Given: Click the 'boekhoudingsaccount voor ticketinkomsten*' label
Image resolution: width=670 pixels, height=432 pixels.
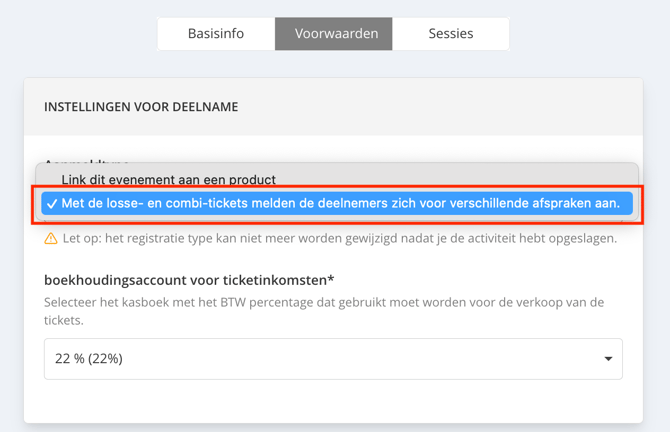Looking at the screenshot, I should click(x=189, y=280).
